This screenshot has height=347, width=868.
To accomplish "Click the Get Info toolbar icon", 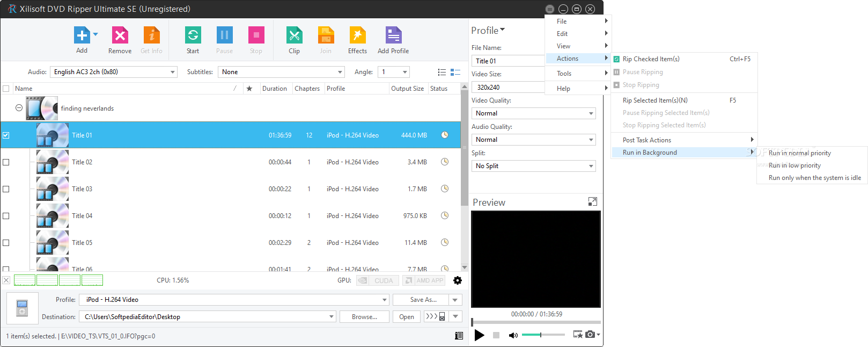I will [x=151, y=35].
